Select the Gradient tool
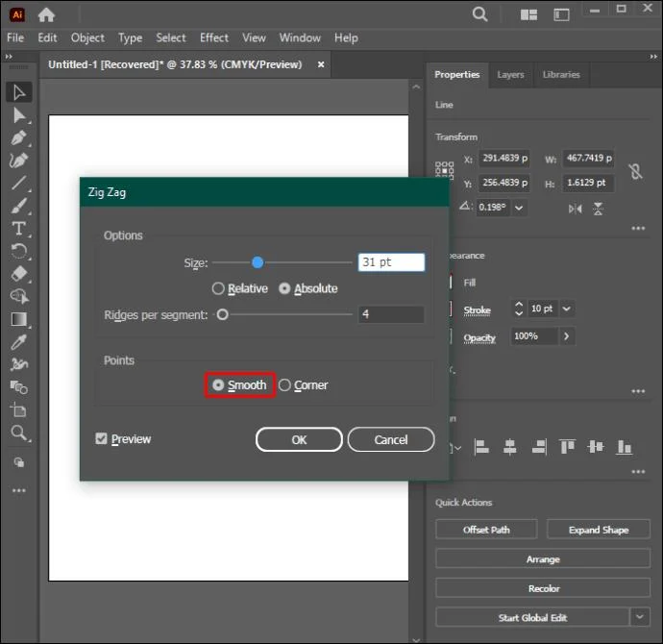 (18, 319)
